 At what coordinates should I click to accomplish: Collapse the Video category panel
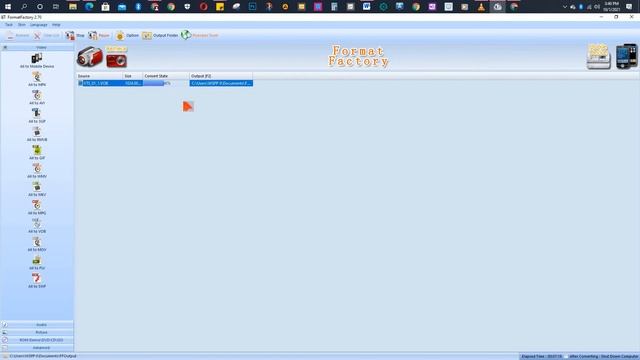pyautogui.click(x=37, y=48)
